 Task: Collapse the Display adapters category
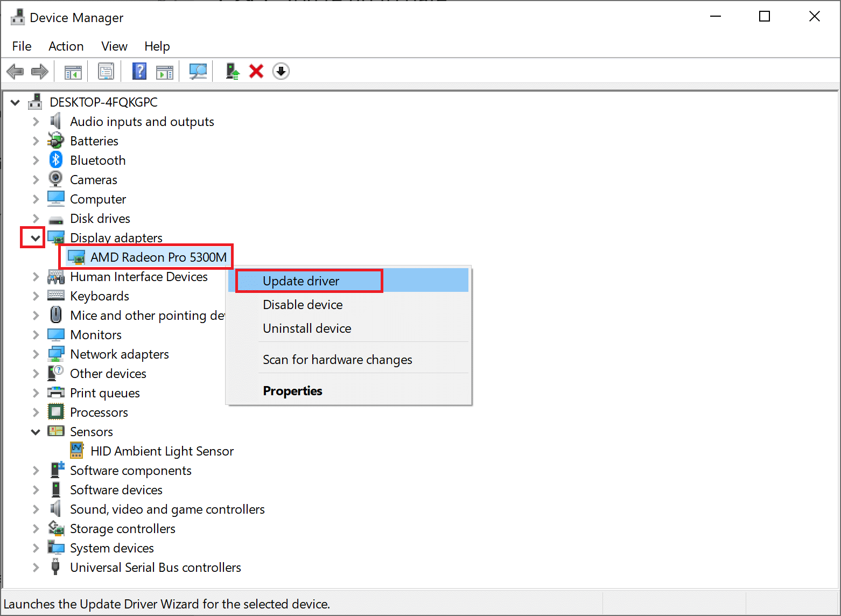(32, 237)
